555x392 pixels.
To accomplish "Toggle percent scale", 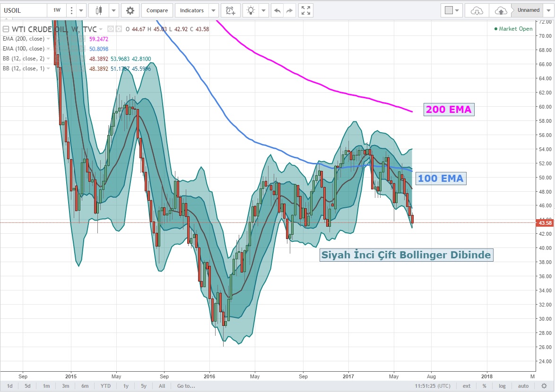I will tap(485, 386).
